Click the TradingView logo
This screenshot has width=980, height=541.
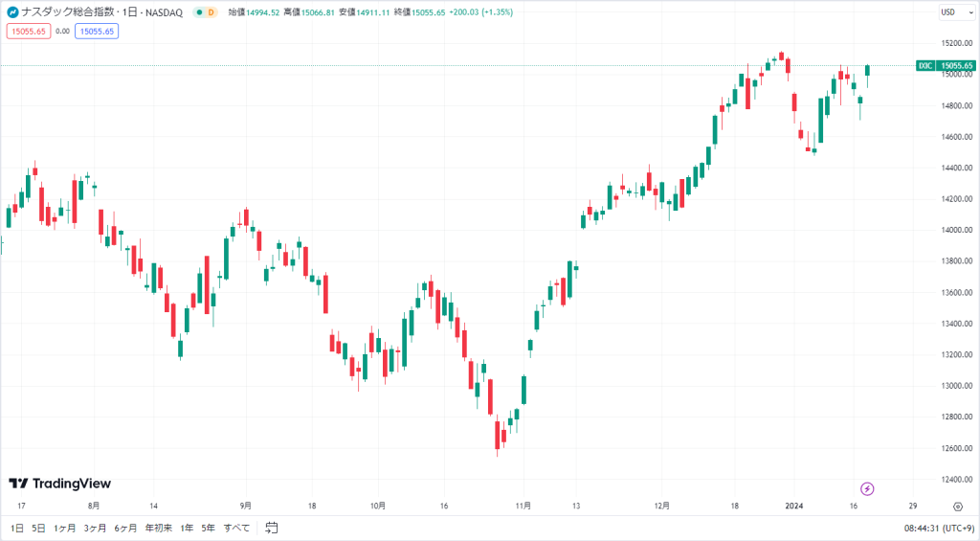[59, 484]
